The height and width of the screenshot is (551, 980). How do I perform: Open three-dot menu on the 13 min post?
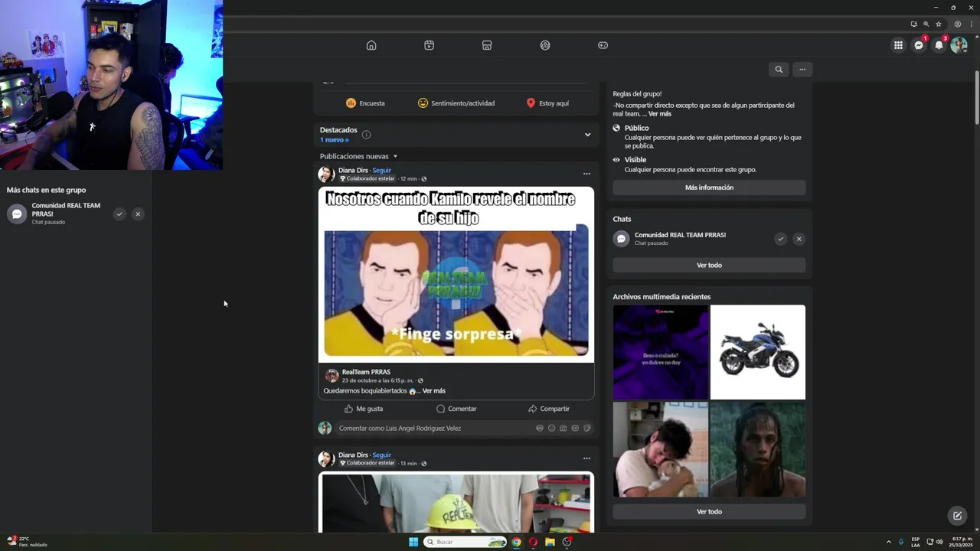tap(586, 458)
